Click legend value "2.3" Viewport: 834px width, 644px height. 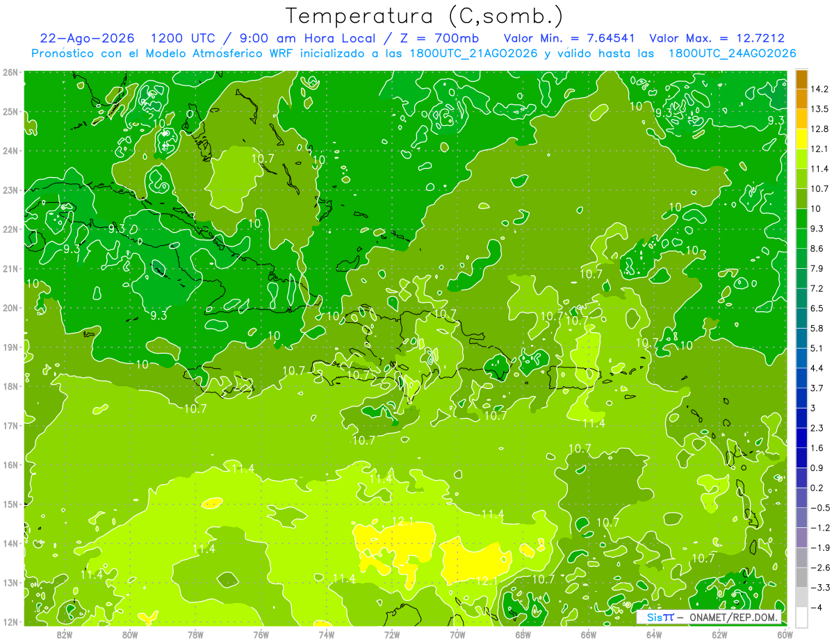pos(818,428)
